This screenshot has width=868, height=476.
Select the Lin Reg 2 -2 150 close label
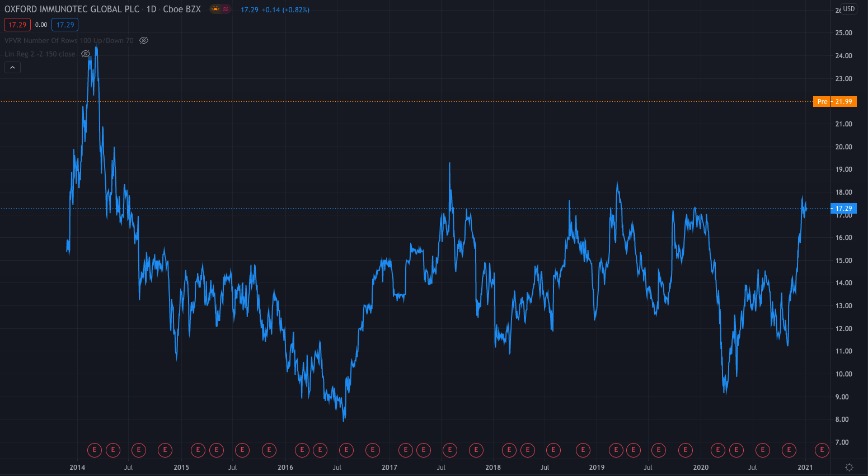pyautogui.click(x=40, y=54)
